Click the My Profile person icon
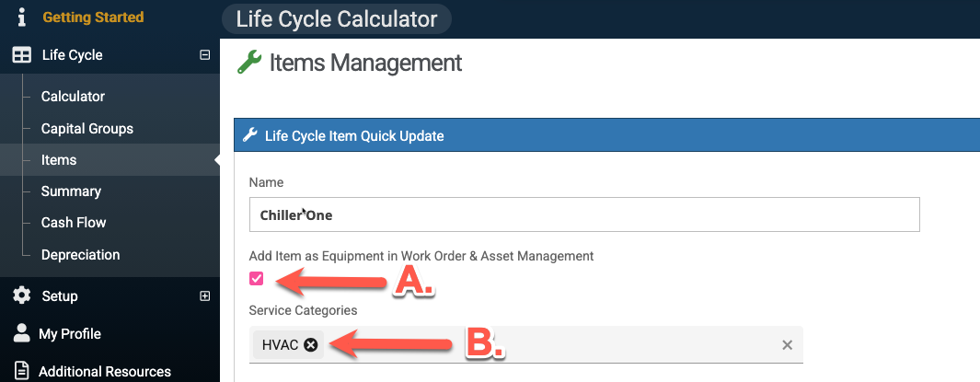Screen dimensions: 980x382 [21, 333]
